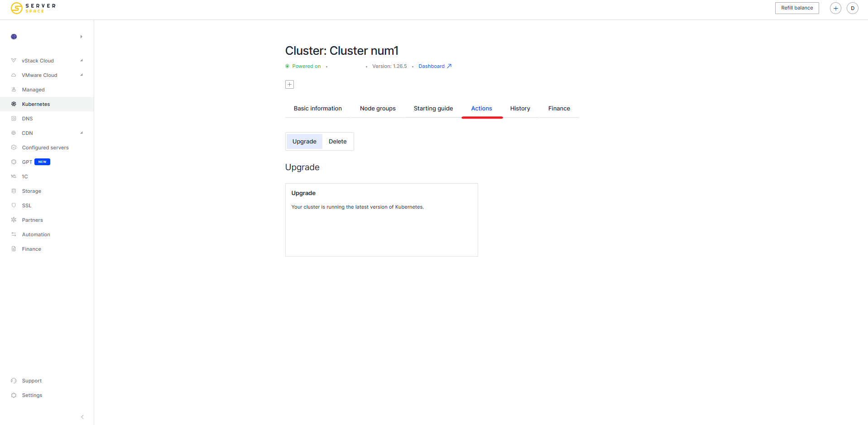Click the GPT sidebar icon

coord(14,162)
